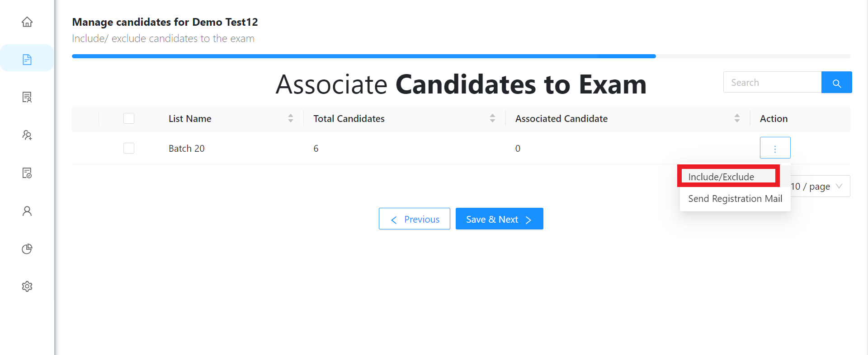This screenshot has width=868, height=355.
Task: Open the Home icon in sidebar
Action: click(x=27, y=22)
